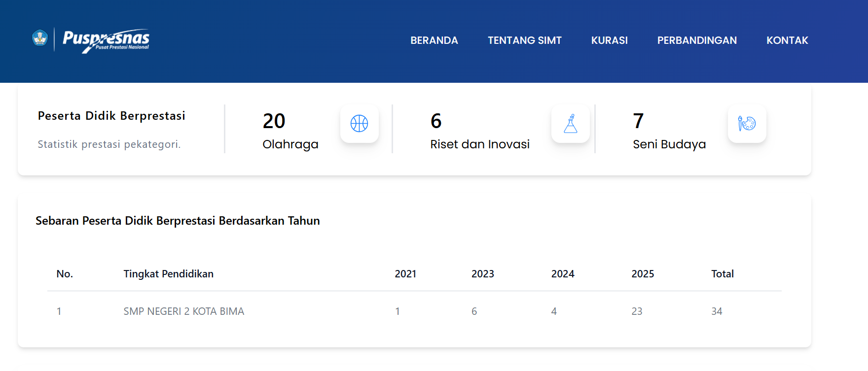Click the Seni Budaya palette icon

[x=747, y=124]
